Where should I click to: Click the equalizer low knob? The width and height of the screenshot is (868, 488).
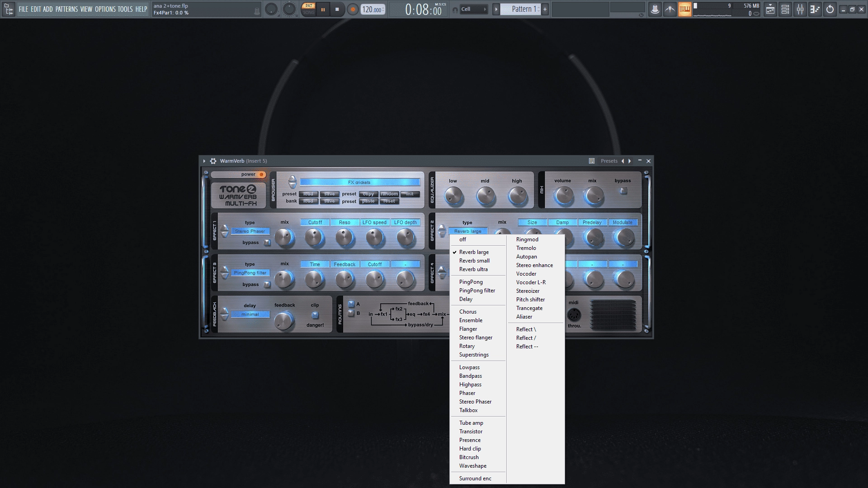[x=453, y=197]
